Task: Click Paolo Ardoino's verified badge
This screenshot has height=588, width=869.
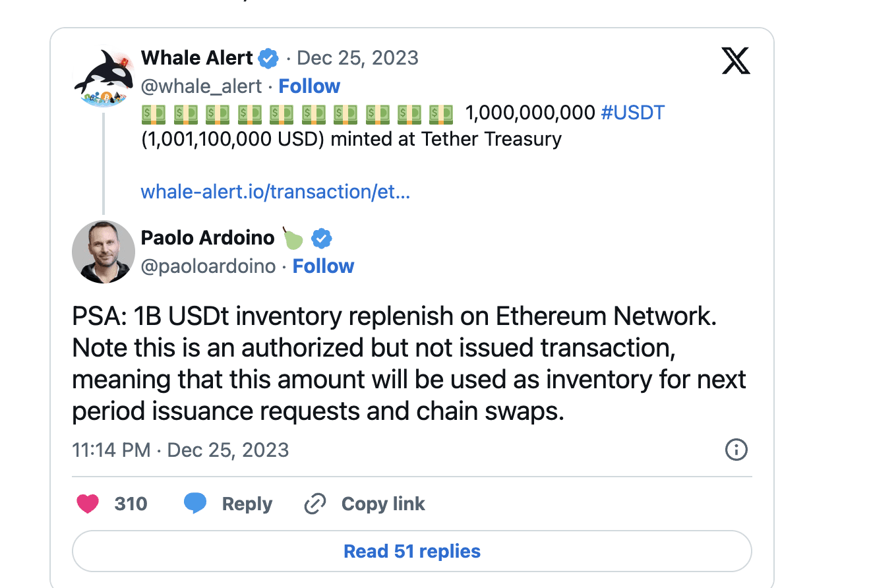Action: point(322,239)
